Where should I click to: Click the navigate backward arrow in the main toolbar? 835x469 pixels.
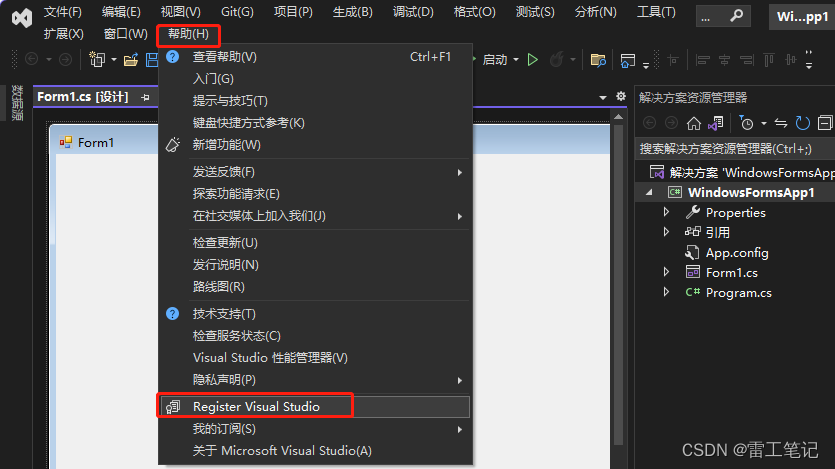point(31,59)
